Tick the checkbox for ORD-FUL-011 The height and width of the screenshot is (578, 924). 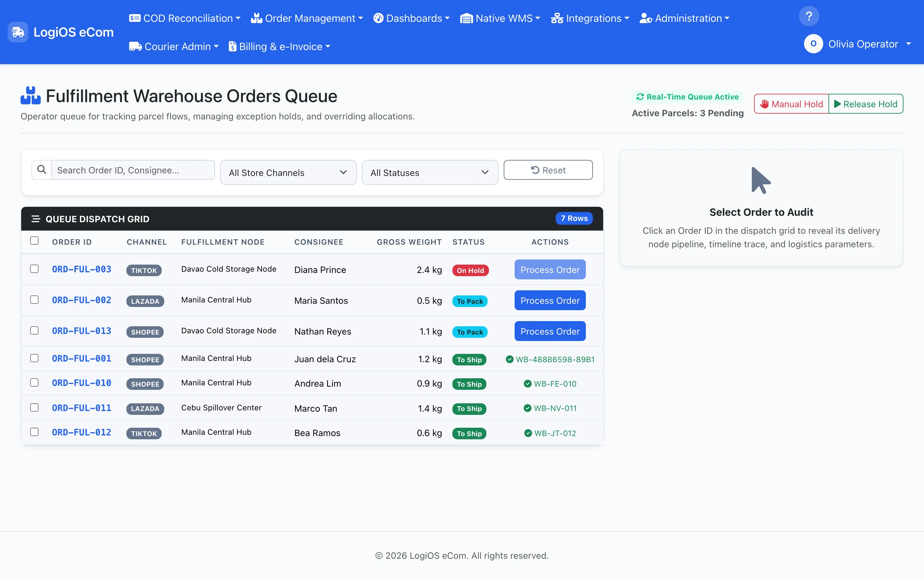(34, 407)
